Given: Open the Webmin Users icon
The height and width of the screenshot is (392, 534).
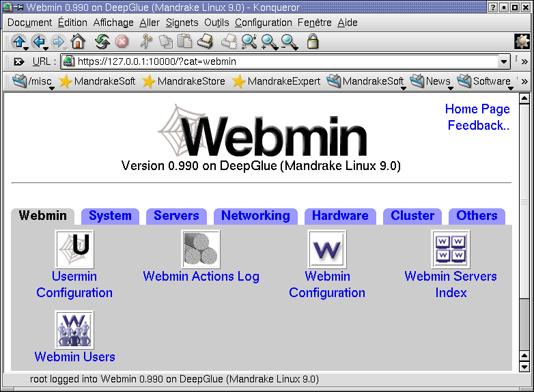Looking at the screenshot, I should point(74,330).
